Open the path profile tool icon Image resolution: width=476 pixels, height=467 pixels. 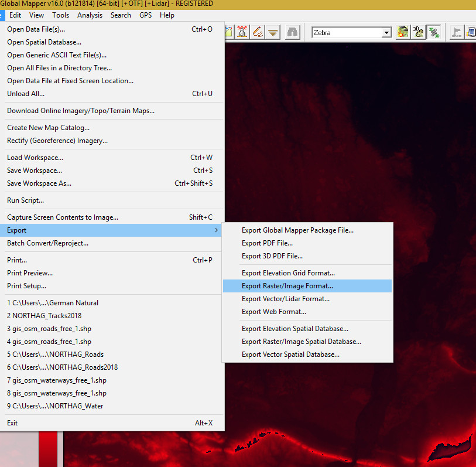[229, 32]
